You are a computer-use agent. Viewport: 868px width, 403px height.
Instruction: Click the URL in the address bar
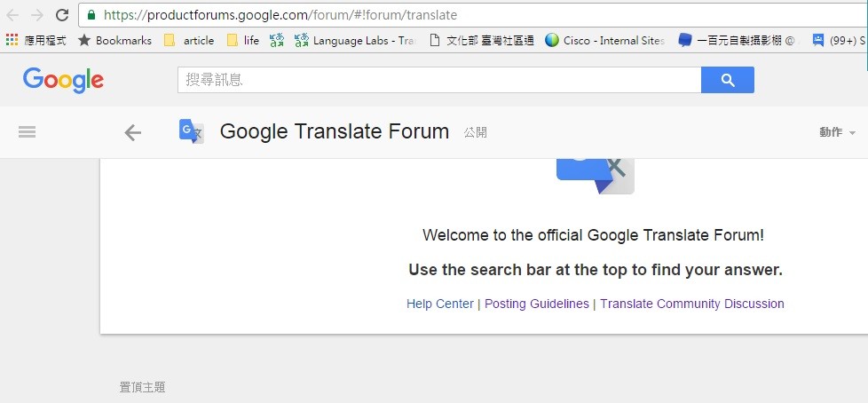coord(280,15)
